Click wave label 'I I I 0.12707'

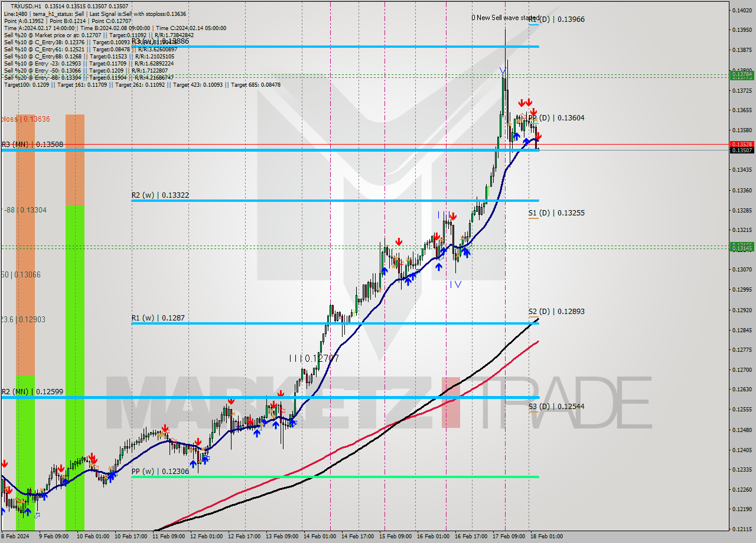tap(314, 358)
